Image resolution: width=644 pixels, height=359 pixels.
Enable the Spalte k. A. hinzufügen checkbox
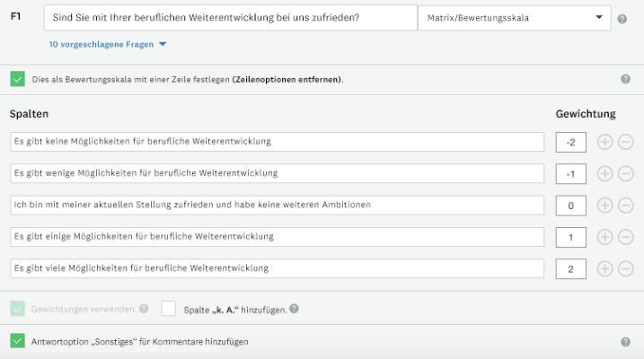coord(169,309)
